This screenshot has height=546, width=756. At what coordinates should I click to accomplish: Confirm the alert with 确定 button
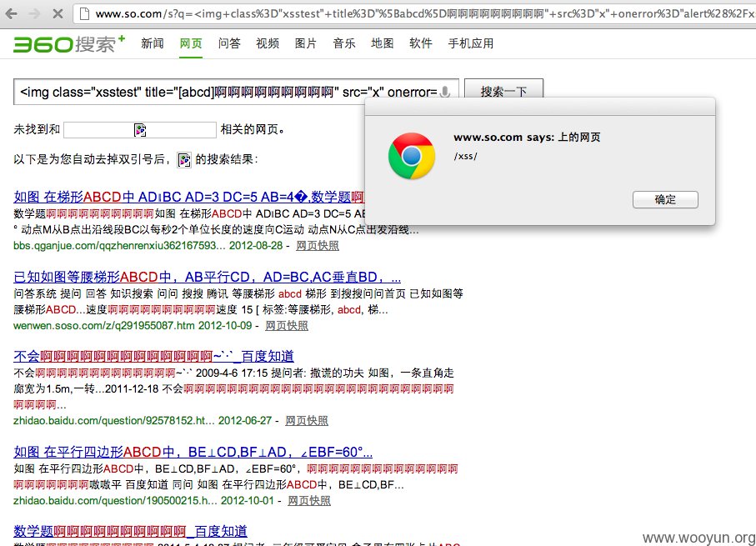665,200
